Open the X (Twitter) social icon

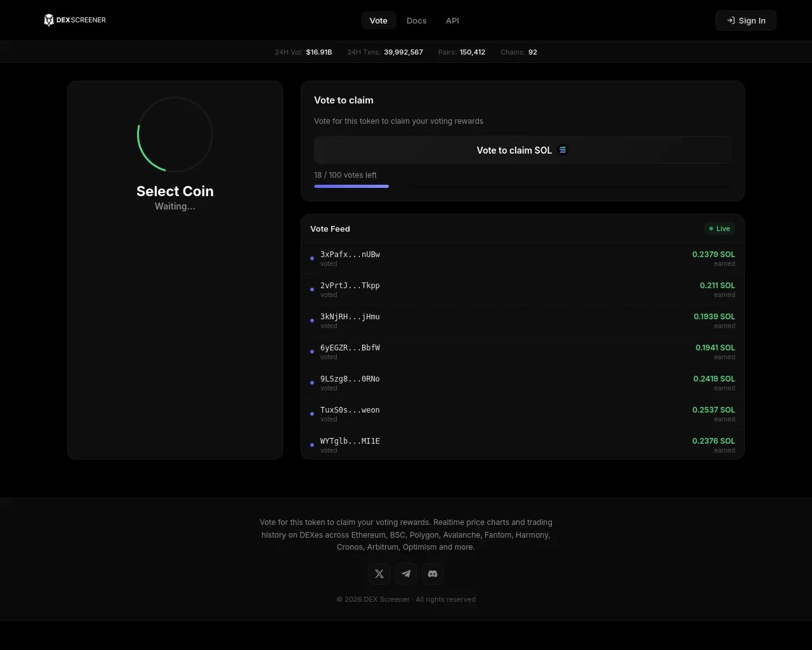pyautogui.click(x=379, y=574)
